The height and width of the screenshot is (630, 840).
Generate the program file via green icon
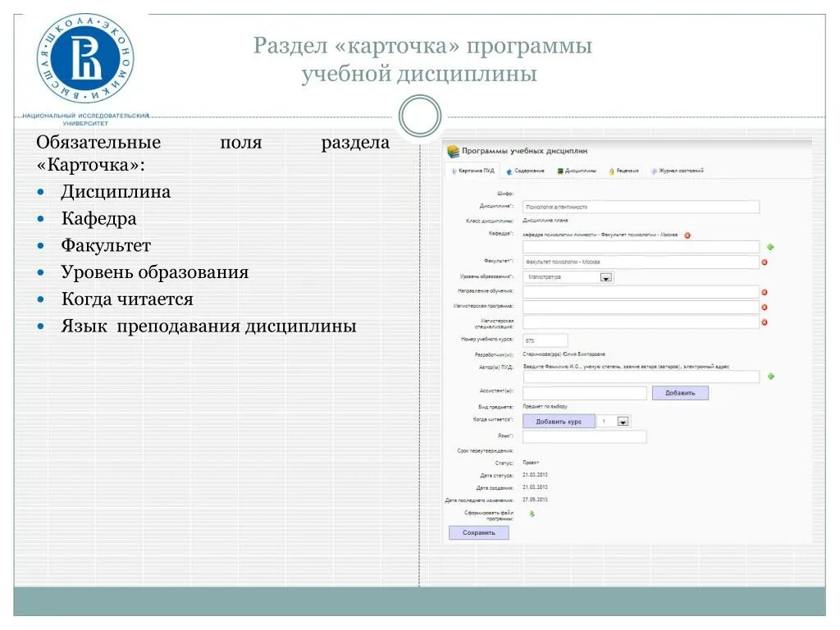point(532,514)
